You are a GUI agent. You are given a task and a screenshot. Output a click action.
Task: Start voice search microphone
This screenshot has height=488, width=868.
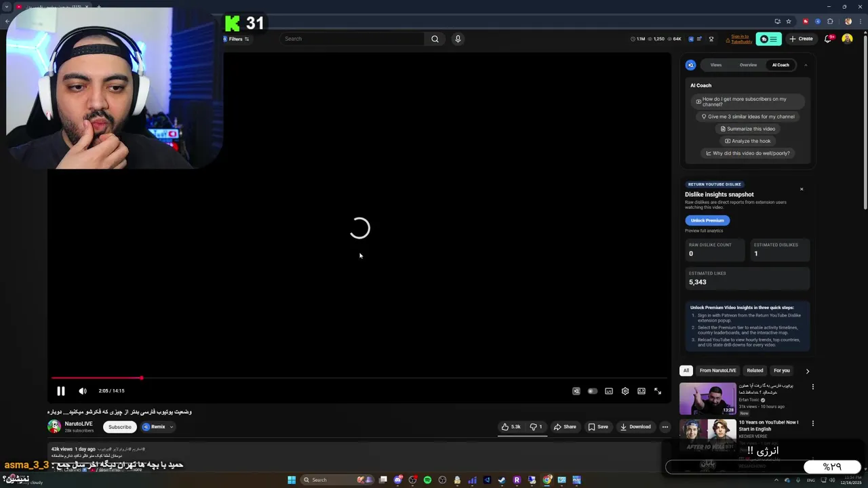[x=458, y=39]
